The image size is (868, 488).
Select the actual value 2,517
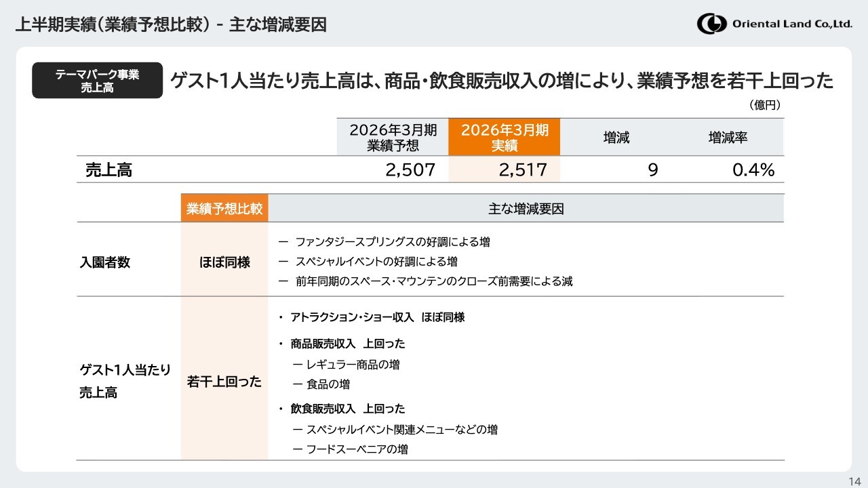(x=522, y=170)
